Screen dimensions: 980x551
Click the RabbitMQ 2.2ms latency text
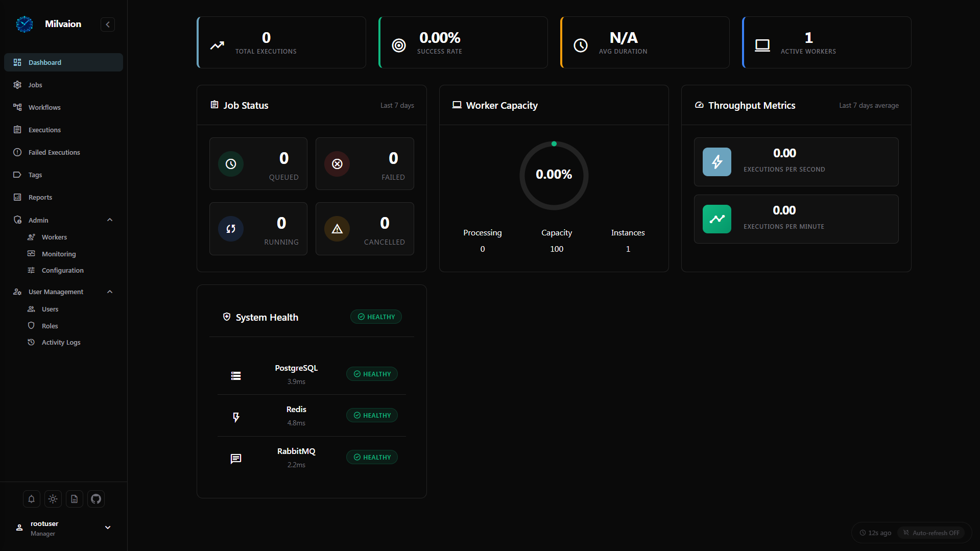pos(296,465)
